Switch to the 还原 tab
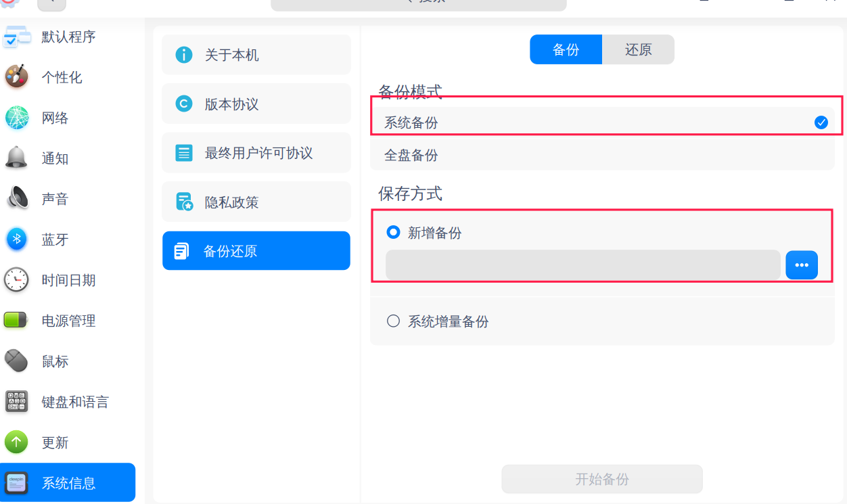 [638, 50]
